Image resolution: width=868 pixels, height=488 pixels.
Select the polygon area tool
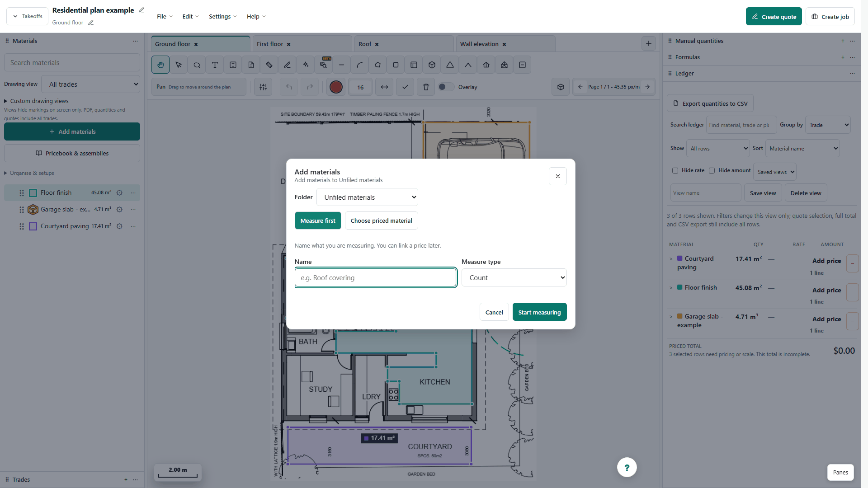pyautogui.click(x=377, y=65)
